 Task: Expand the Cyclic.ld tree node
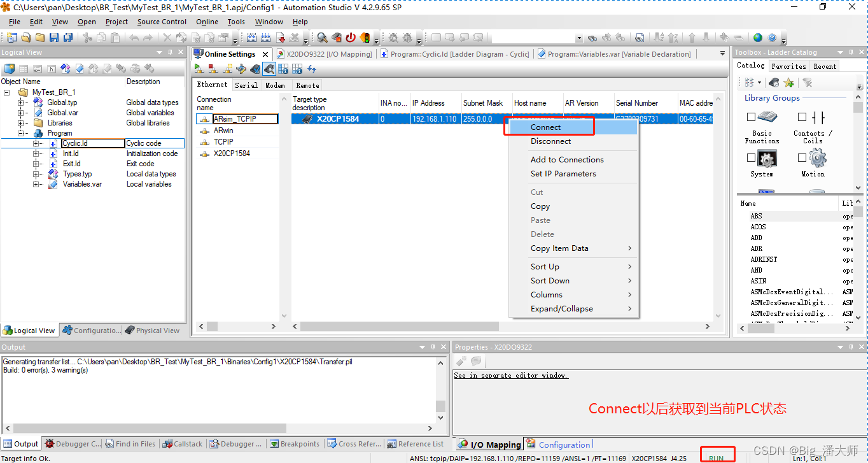click(37, 143)
